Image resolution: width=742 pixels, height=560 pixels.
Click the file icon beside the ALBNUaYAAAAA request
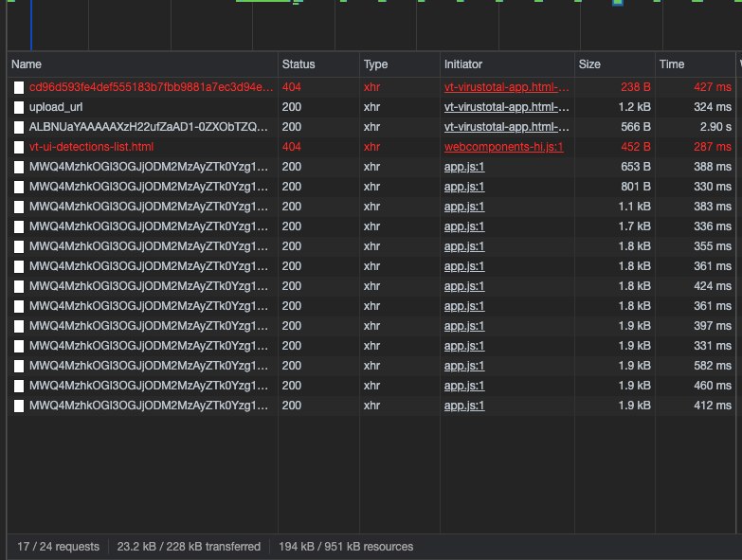pyautogui.click(x=19, y=127)
